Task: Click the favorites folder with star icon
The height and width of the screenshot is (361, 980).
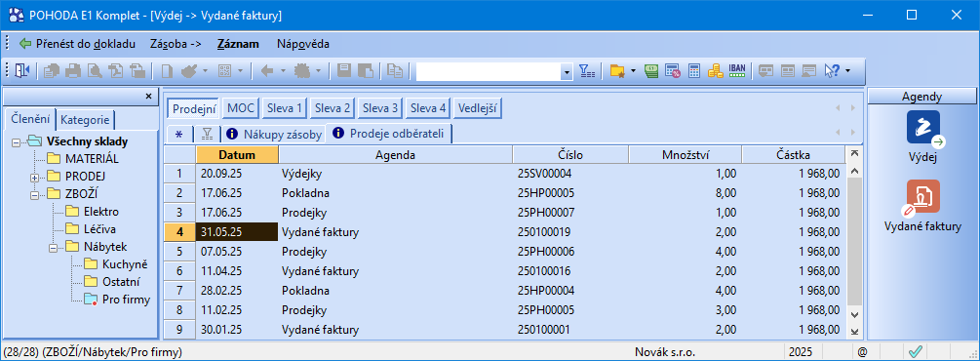Action: pyautogui.click(x=617, y=71)
